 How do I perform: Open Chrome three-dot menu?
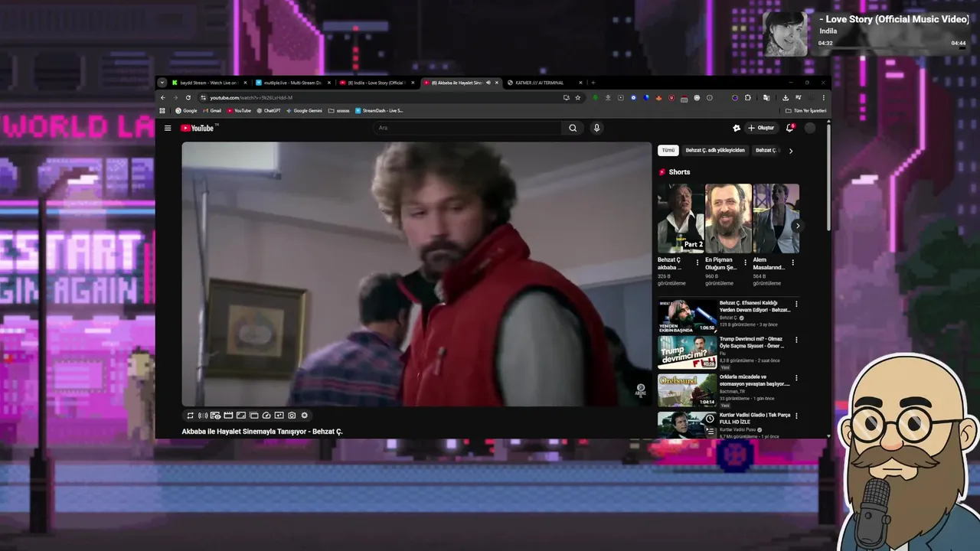[x=824, y=97]
